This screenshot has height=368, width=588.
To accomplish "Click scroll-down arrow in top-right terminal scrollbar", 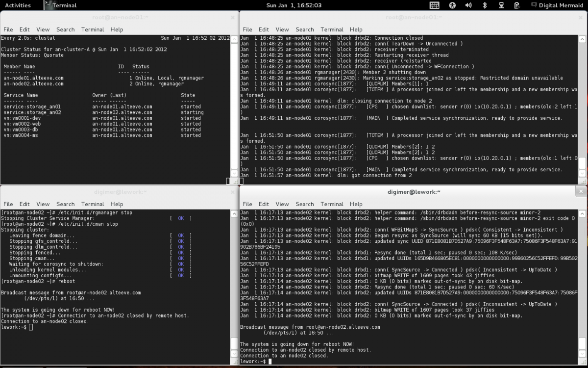I will [x=582, y=174].
